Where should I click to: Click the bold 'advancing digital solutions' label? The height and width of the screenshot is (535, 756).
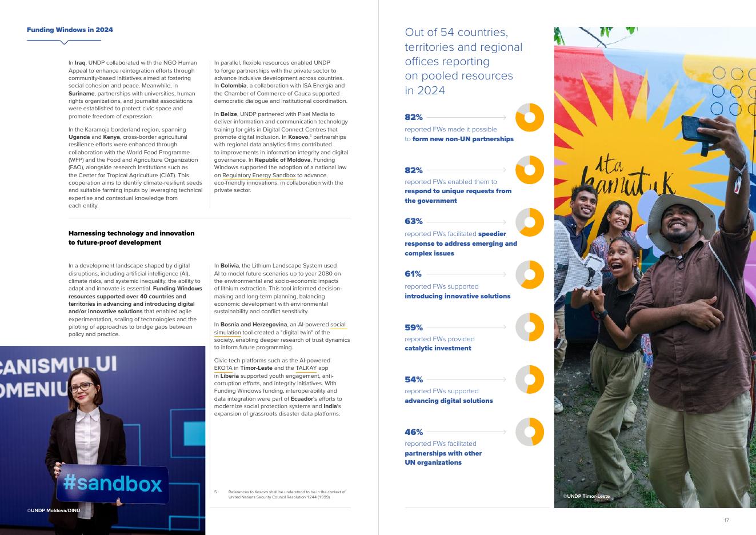coord(449,401)
